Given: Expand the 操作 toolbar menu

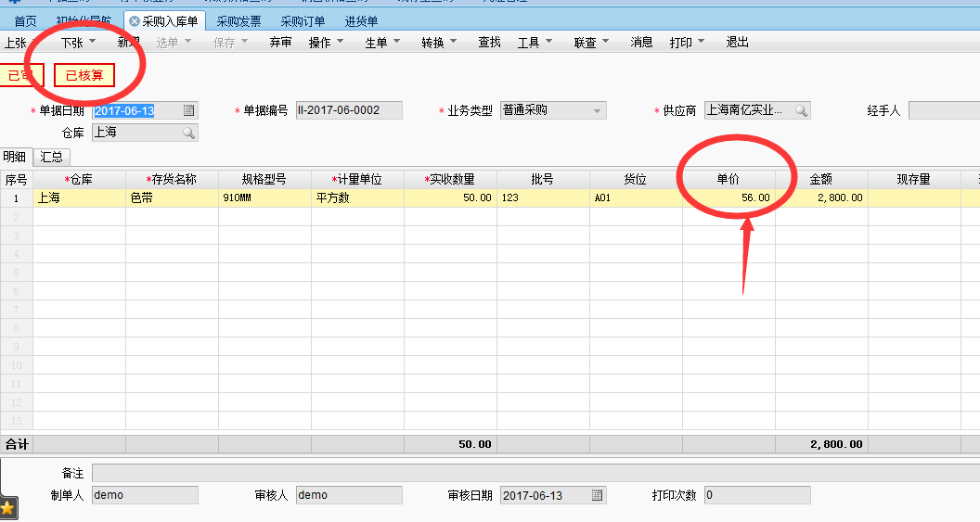Looking at the screenshot, I should click(x=326, y=43).
